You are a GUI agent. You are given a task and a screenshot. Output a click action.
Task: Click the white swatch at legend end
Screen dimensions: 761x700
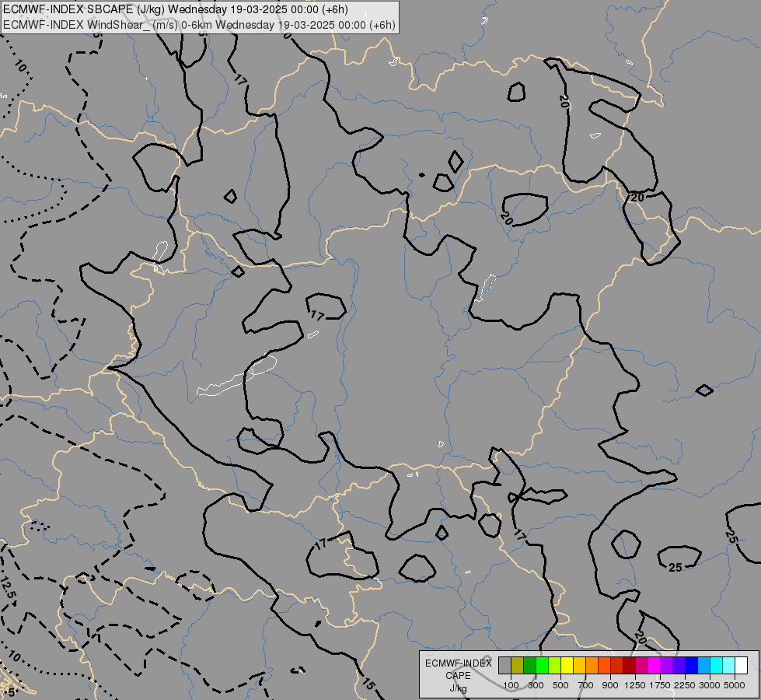pyautogui.click(x=741, y=665)
